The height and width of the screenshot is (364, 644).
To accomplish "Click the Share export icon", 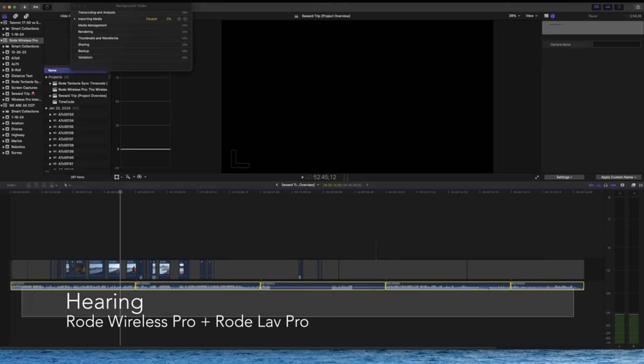I will (638, 7).
